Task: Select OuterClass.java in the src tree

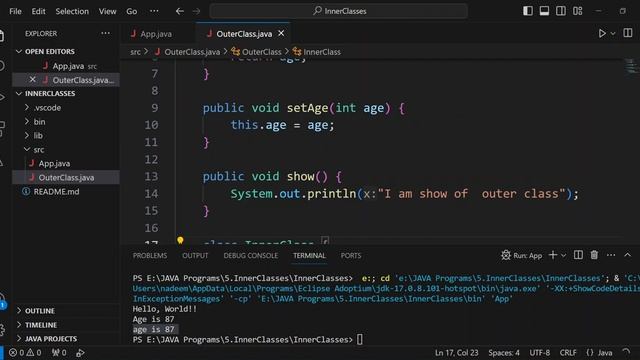Action: [x=65, y=178]
